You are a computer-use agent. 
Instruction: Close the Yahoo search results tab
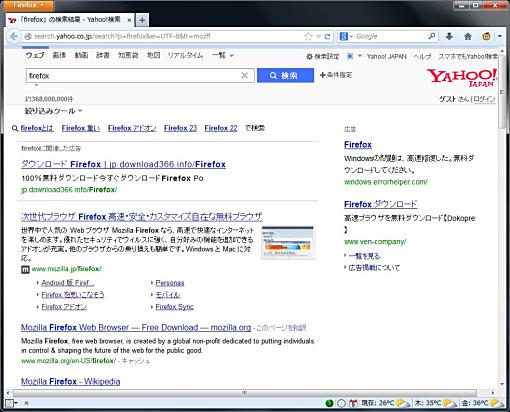[129, 20]
